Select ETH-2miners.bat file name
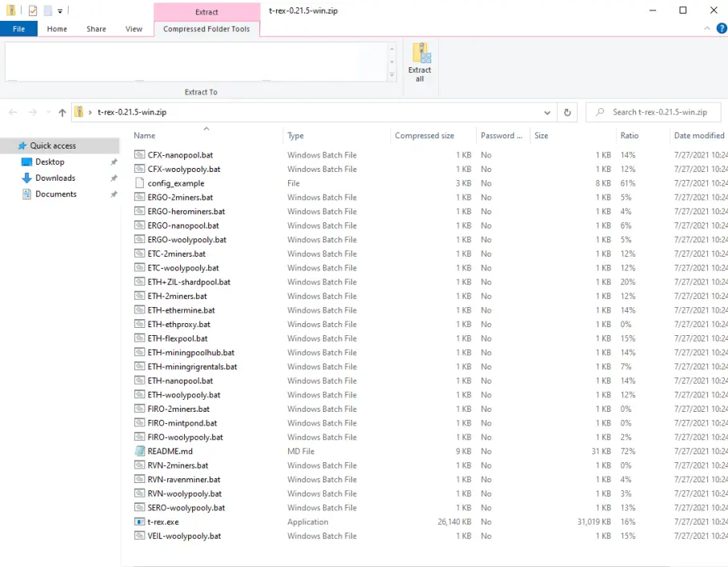Image resolution: width=728 pixels, height=567 pixels. click(x=177, y=296)
